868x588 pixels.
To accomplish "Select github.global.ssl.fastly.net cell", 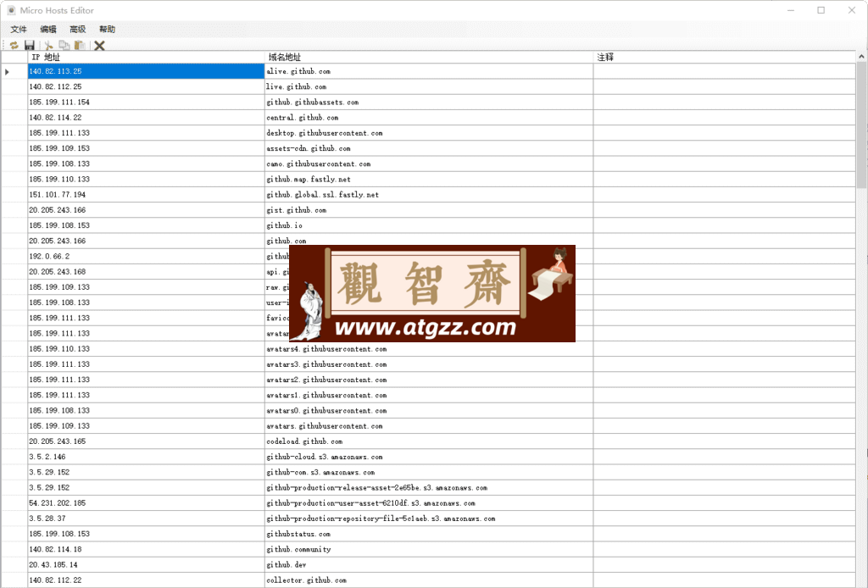I will coord(429,195).
